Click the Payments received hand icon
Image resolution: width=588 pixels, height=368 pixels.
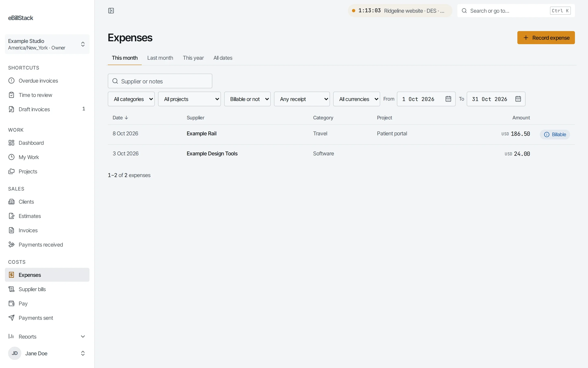click(11, 245)
